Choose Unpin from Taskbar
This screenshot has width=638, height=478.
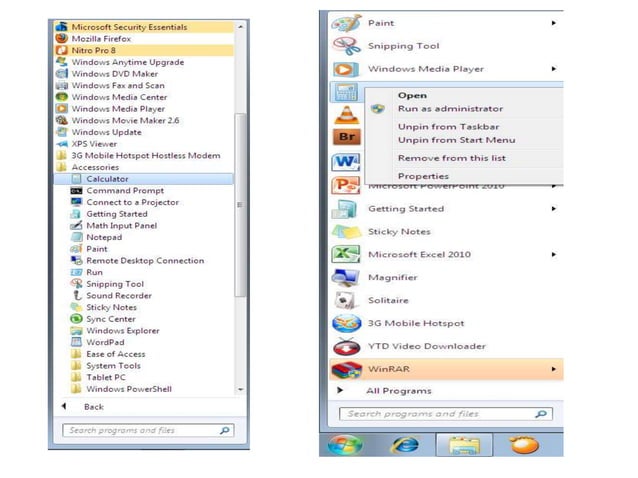click(448, 127)
